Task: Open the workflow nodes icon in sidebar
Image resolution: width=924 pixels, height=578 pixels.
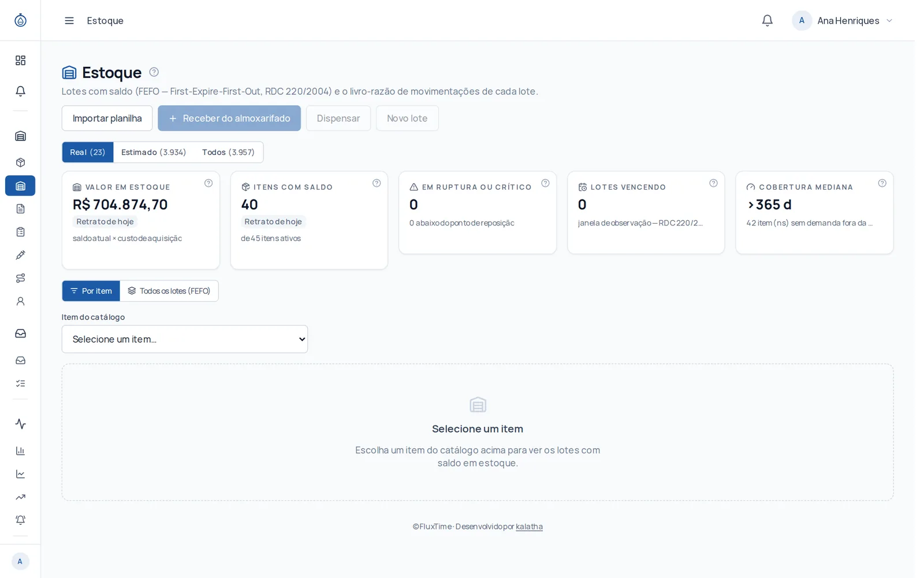Action: tap(20, 278)
